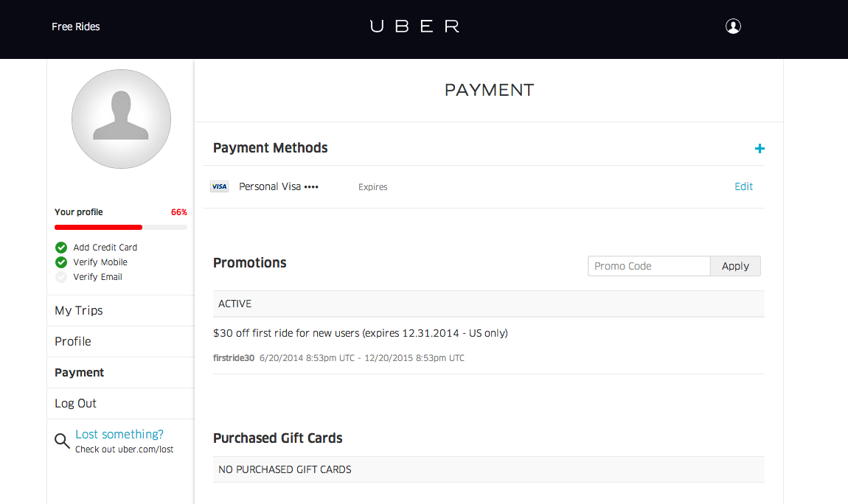848x504 pixels.
Task: Click the Visa card logo icon
Action: click(219, 186)
